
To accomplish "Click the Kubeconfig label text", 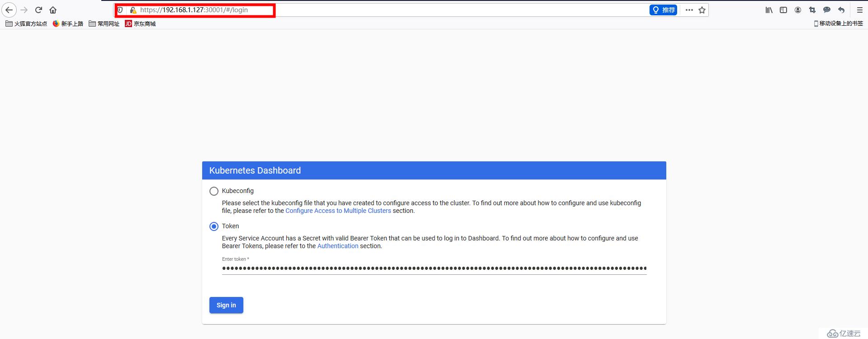I will 238,191.
